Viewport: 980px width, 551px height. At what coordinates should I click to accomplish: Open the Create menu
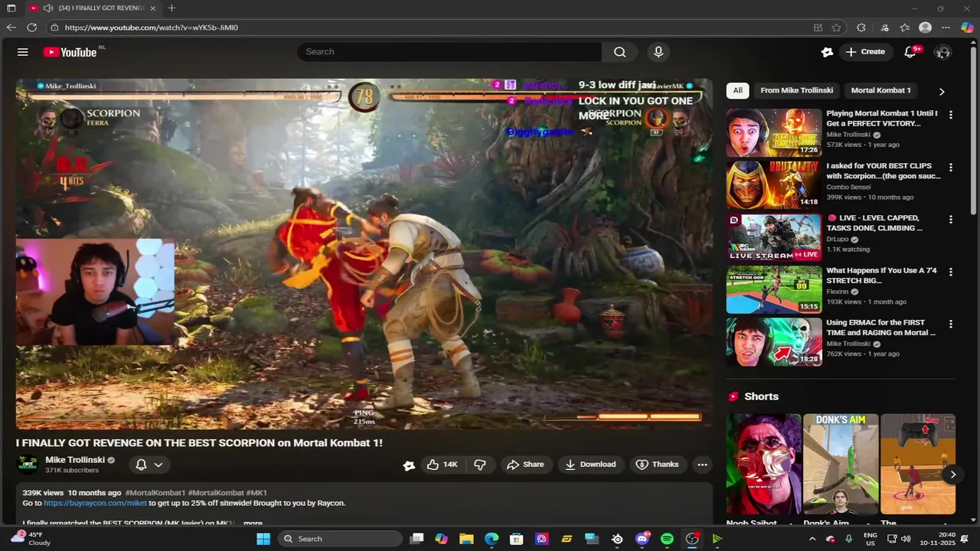[864, 52]
